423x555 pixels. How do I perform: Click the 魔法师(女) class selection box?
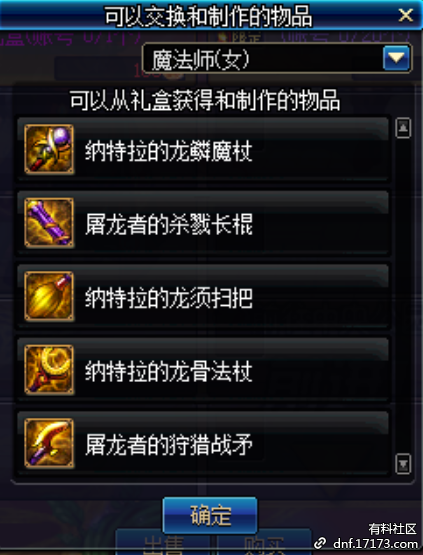click(277, 59)
